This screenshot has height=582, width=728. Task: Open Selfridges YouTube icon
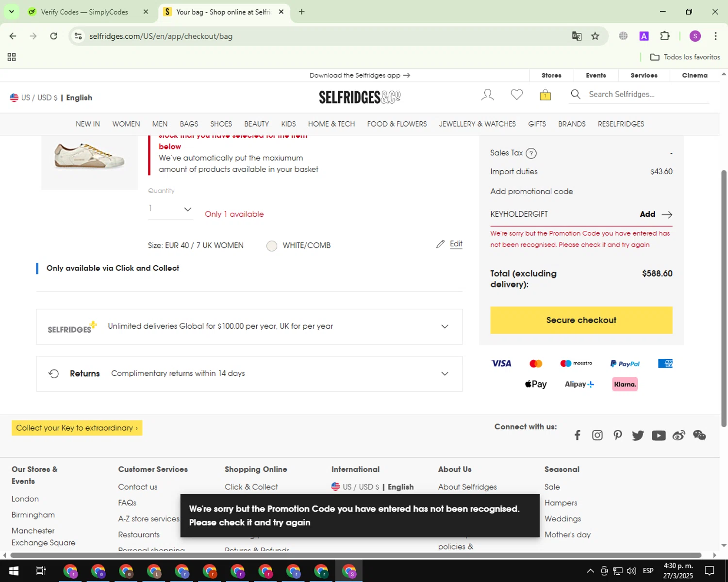659,435
